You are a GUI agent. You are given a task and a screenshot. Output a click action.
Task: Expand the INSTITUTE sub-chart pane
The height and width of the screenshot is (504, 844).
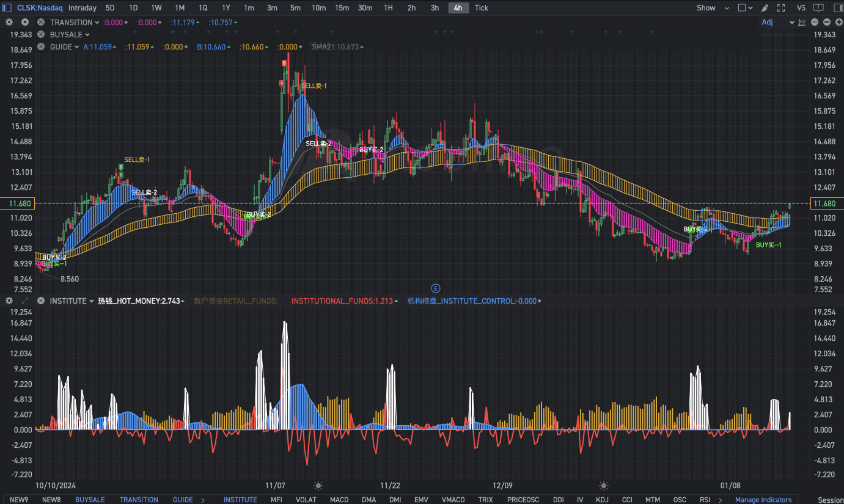pyautogui.click(x=25, y=301)
